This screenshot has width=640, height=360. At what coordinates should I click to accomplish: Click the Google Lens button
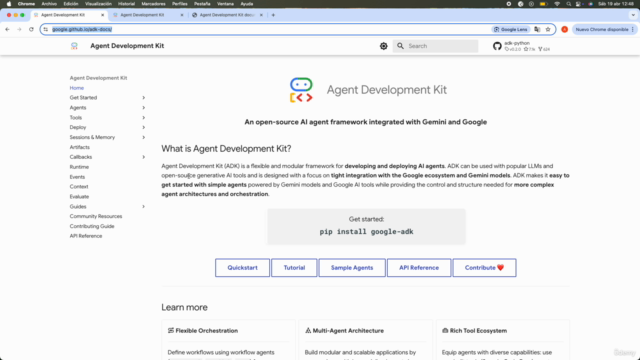click(511, 29)
